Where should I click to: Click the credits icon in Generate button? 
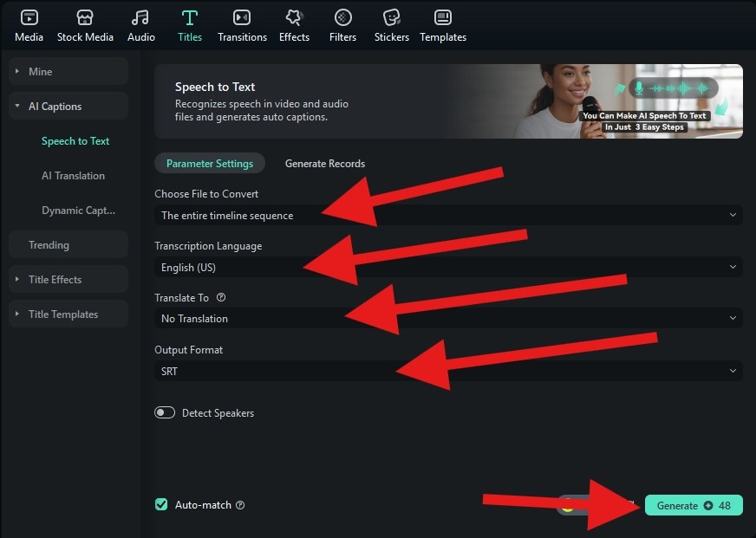[708, 505]
